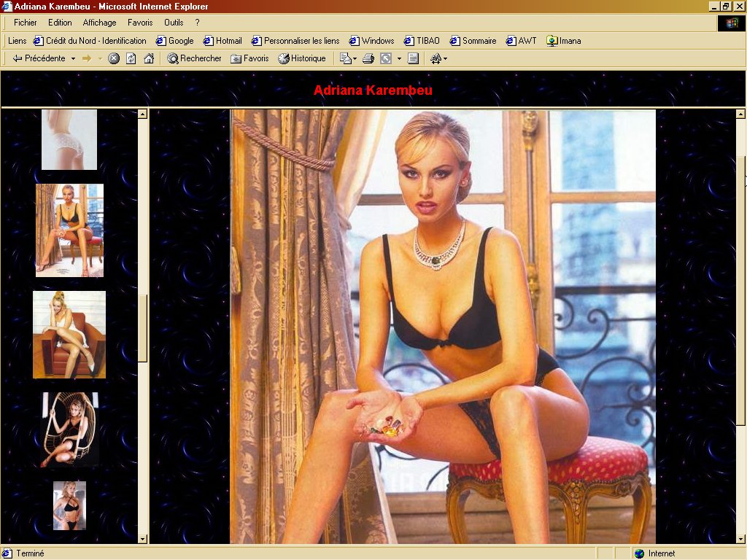Click the page icon in the status bar
The height and width of the screenshot is (560, 747).
coord(7,553)
